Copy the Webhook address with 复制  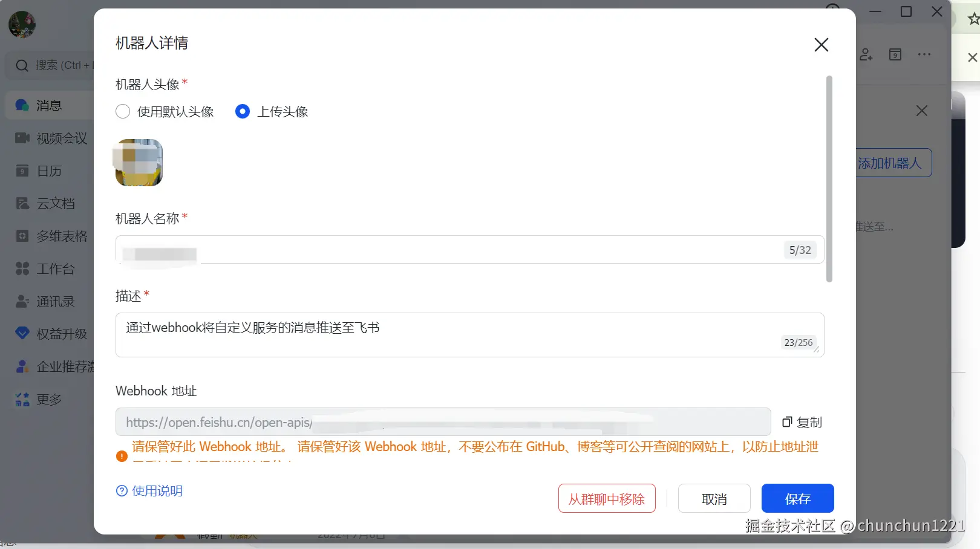[x=802, y=422]
